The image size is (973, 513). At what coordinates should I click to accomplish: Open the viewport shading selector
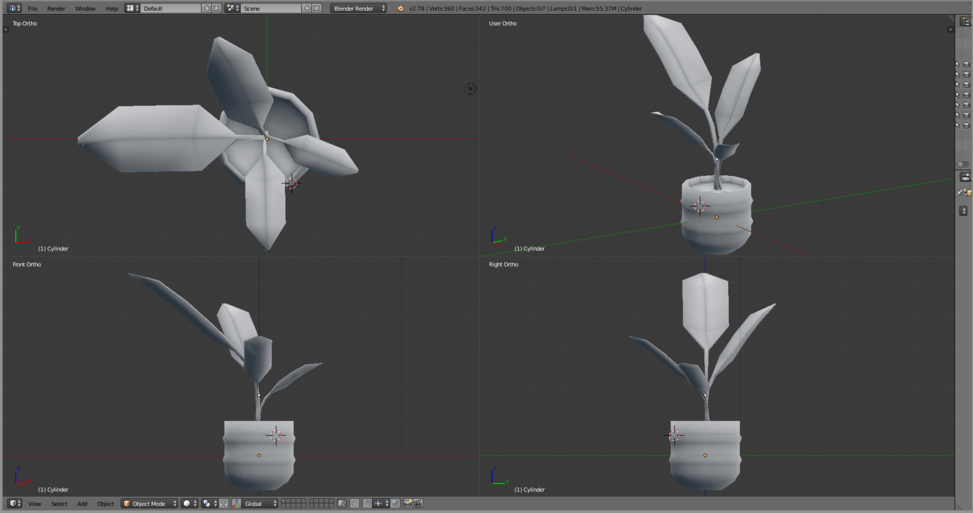pos(189,503)
